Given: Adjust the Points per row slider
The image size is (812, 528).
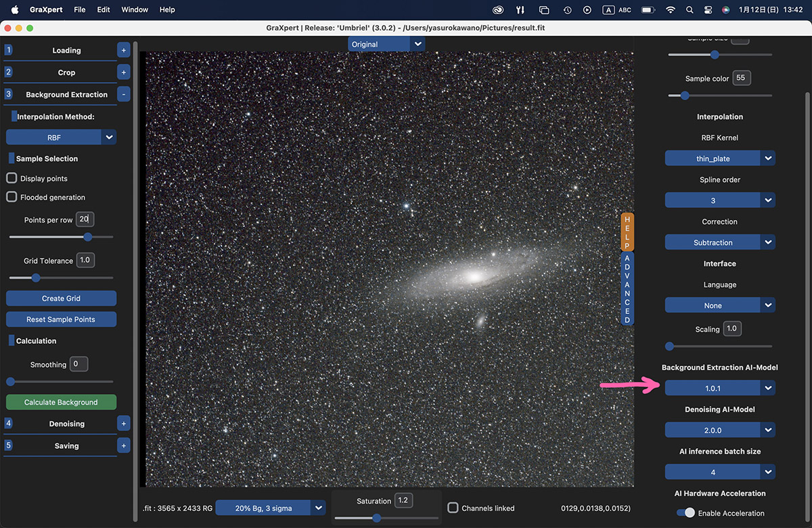Looking at the screenshot, I should coord(61,237).
